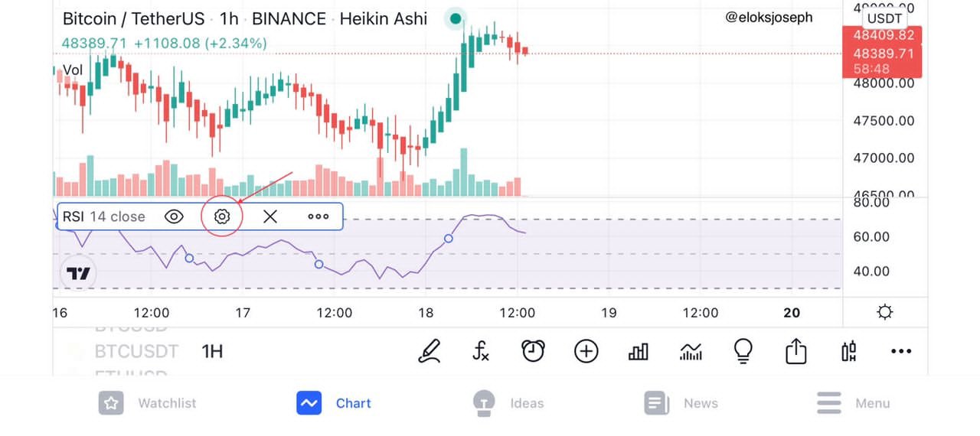
Task: Toggle RSI indicator visibility eye
Action: (174, 216)
